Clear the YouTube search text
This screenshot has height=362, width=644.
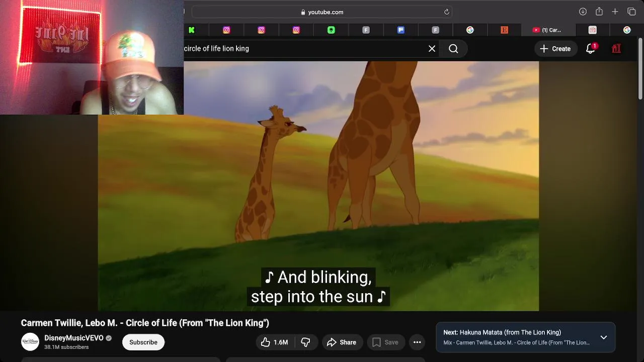point(432,49)
